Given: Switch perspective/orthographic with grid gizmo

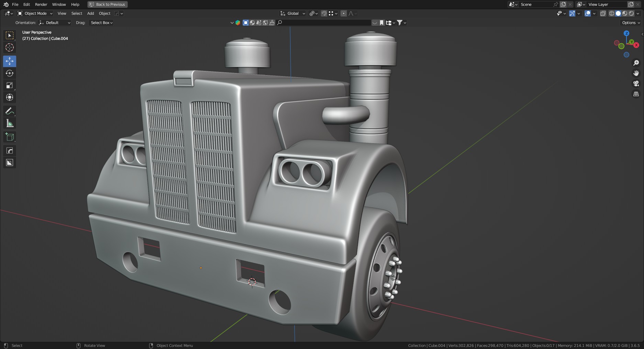Looking at the screenshot, I should (x=636, y=94).
